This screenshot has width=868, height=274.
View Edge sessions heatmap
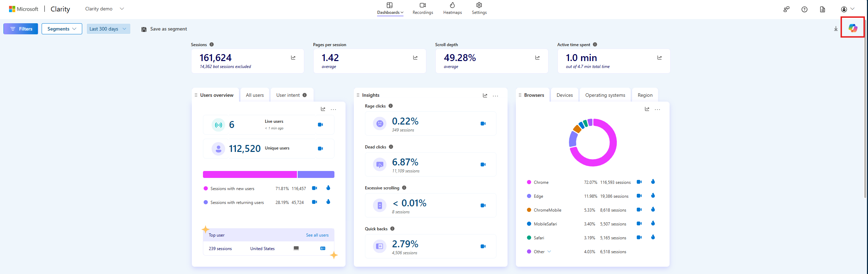pos(653,195)
